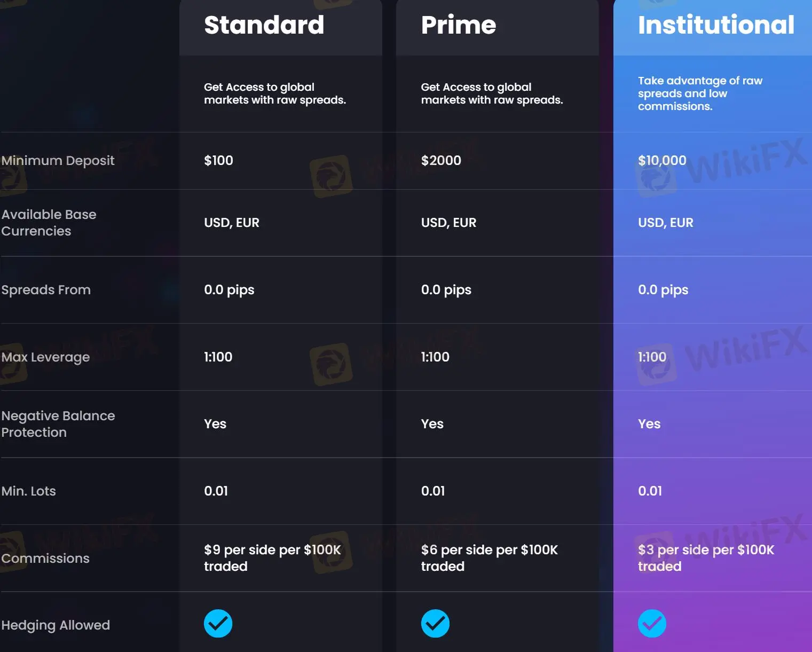Image resolution: width=812 pixels, height=652 pixels.
Task: Click the $3 per side Institutional commission text
Action: [706, 558]
